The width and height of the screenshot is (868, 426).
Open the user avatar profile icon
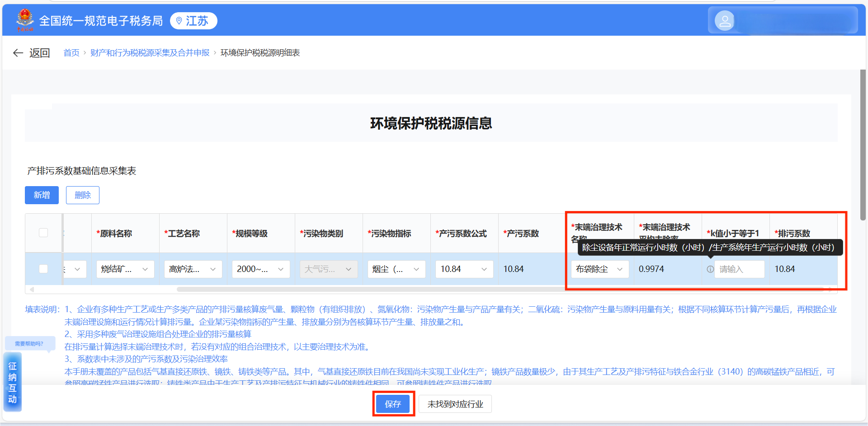tap(724, 21)
